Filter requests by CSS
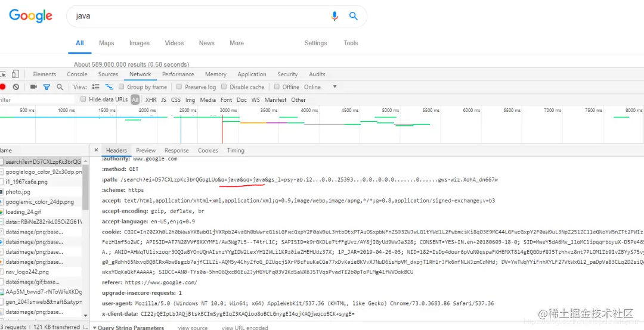Image resolution: width=644 pixels, height=330 pixels. pyautogui.click(x=176, y=99)
